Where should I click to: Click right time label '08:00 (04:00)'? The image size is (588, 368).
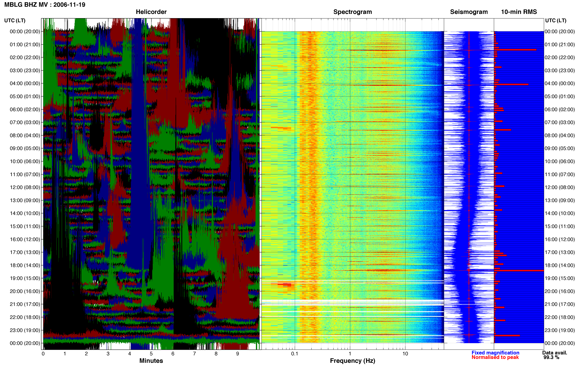point(560,135)
